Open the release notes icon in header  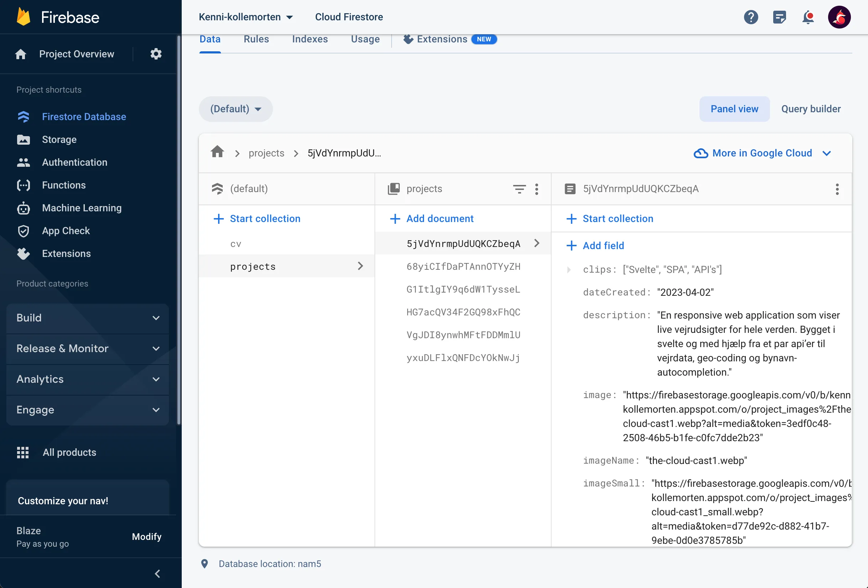(x=780, y=17)
